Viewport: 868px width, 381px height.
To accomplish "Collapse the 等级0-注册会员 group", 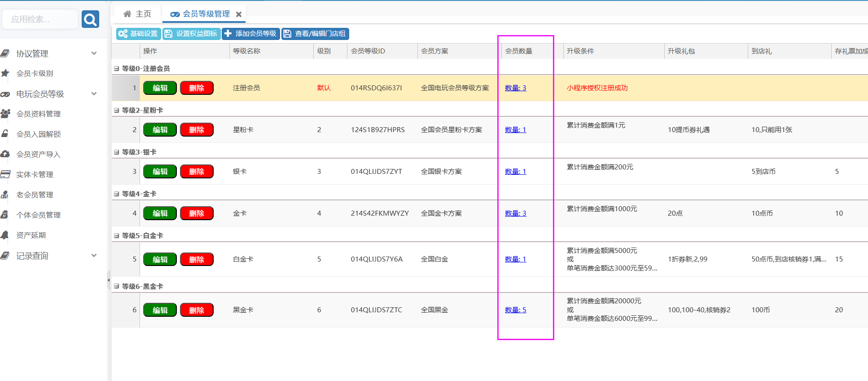I will point(117,69).
